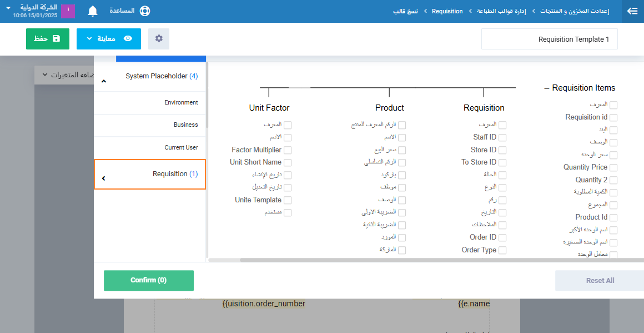Click the green save button

point(48,39)
